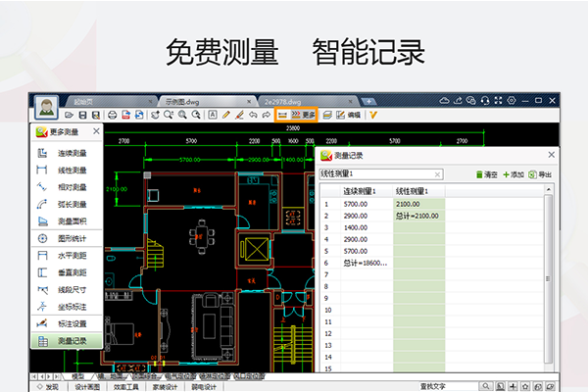The image size is (588, 392).
Task: Click the 连续测量1 column header
Action: 367,191
